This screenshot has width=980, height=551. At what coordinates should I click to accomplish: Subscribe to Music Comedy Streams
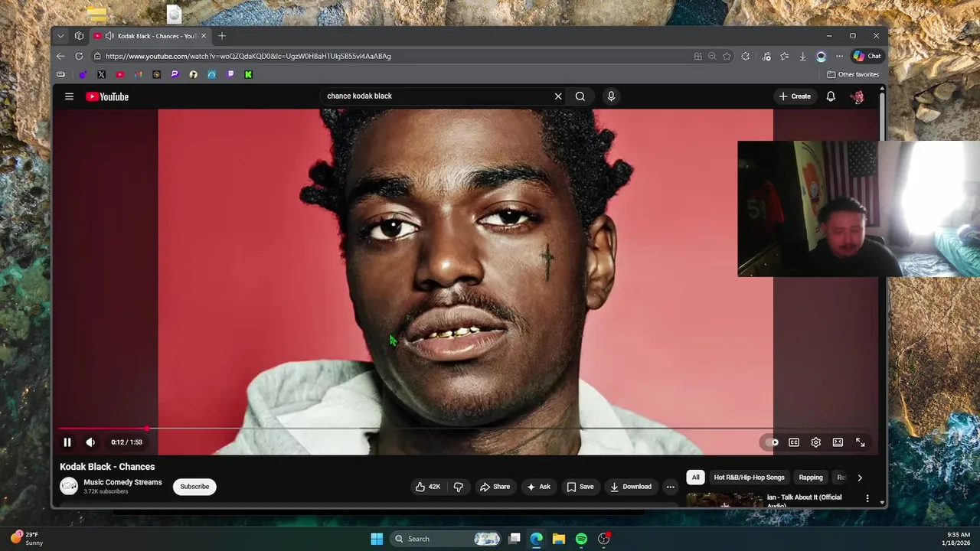194,487
